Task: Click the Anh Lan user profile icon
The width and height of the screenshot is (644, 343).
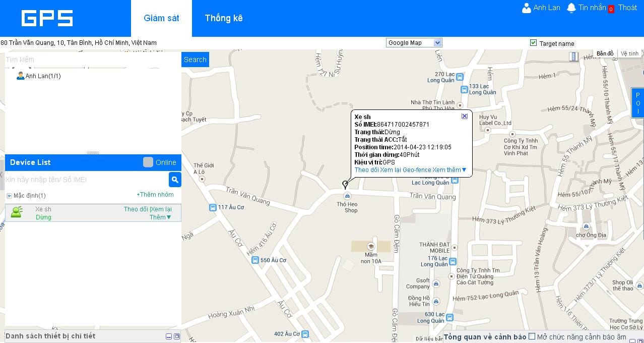Action: pos(527,8)
